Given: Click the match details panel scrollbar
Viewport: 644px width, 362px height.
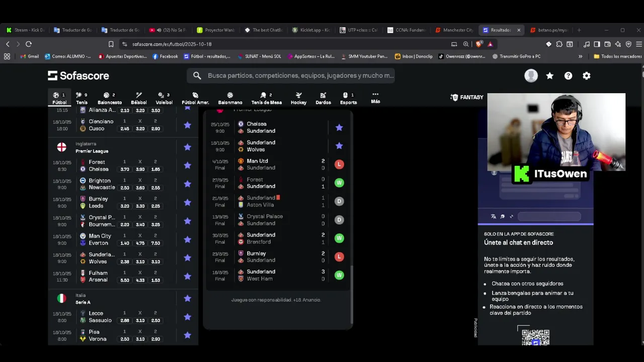Looking at the screenshot, I should 352,294.
